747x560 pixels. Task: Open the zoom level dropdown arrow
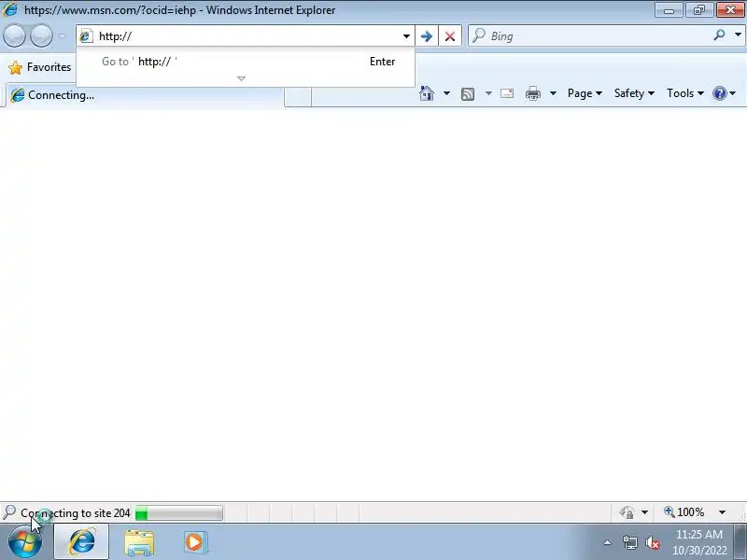tap(722, 512)
